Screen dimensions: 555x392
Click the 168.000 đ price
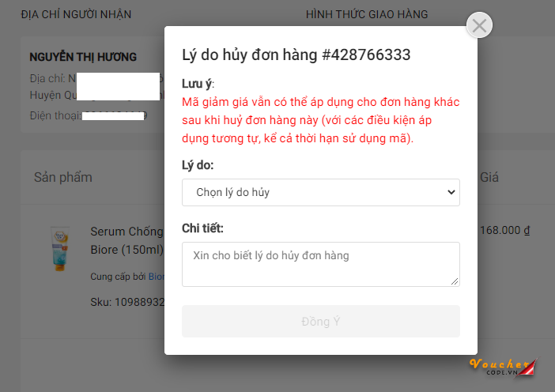pyautogui.click(x=504, y=231)
